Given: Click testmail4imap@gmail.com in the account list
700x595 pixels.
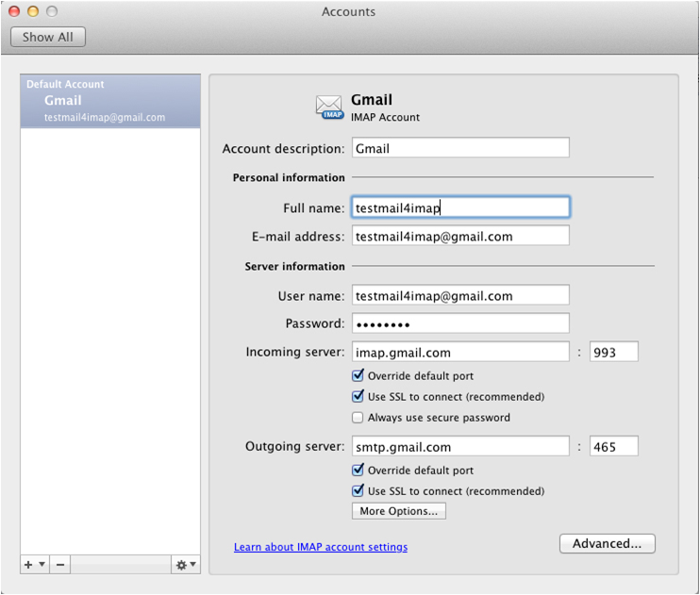Looking at the screenshot, I should tap(105, 117).
